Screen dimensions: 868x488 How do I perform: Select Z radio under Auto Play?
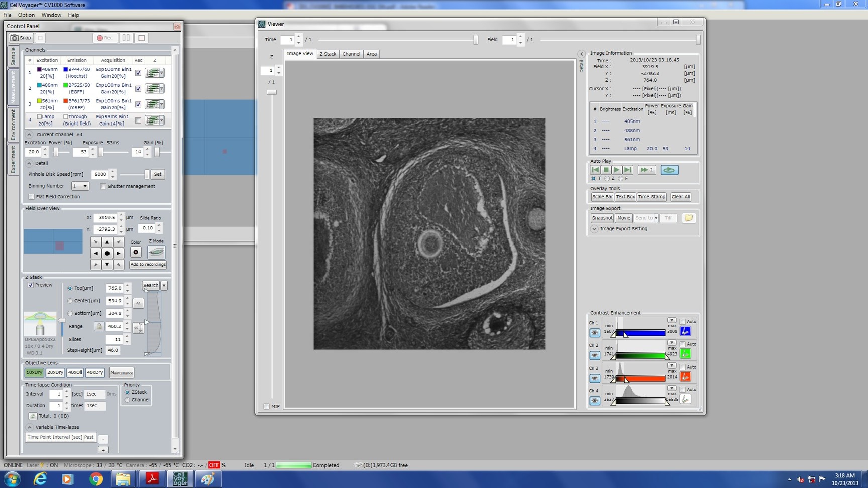click(607, 179)
